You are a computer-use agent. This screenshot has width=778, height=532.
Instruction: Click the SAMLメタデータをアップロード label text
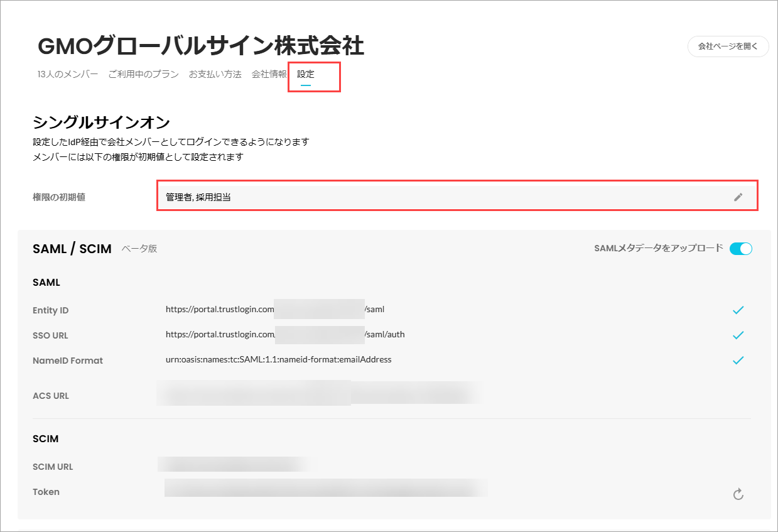coord(659,248)
